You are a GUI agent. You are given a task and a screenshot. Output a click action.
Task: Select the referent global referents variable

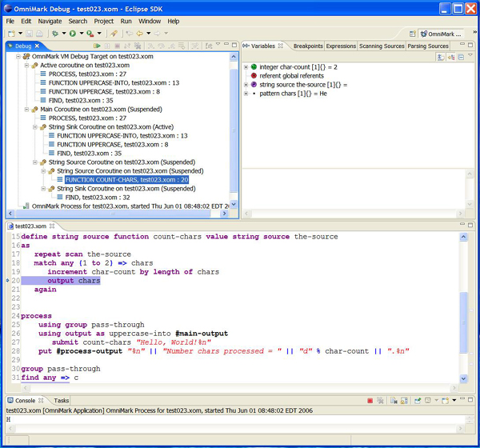291,76
